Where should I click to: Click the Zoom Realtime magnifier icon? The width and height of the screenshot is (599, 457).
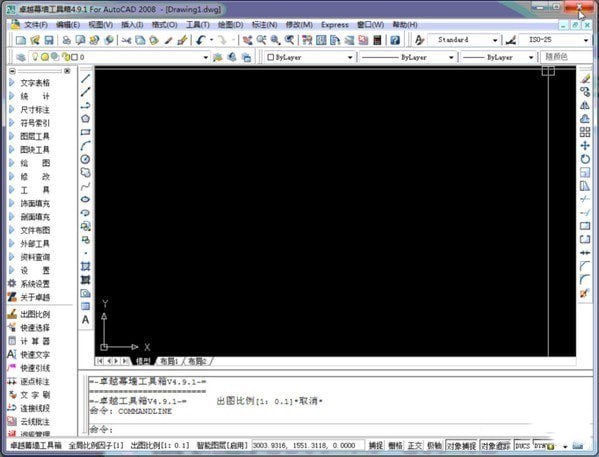coord(262,40)
